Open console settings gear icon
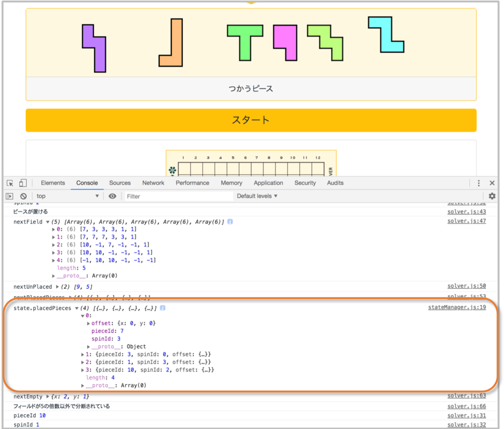This screenshot has height=429, width=504. click(x=492, y=196)
